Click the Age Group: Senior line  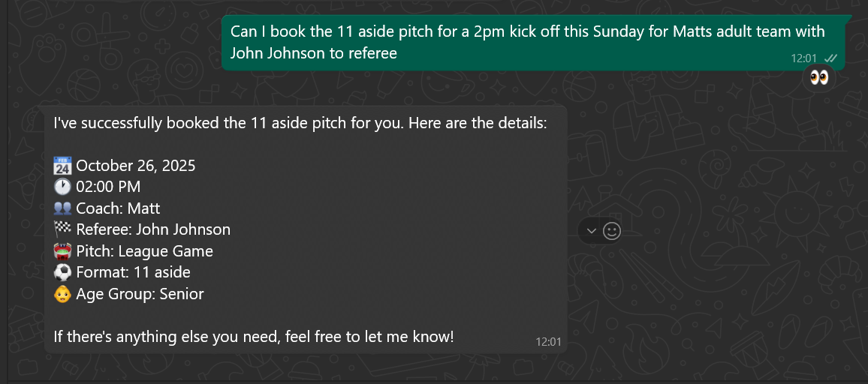[x=140, y=294]
